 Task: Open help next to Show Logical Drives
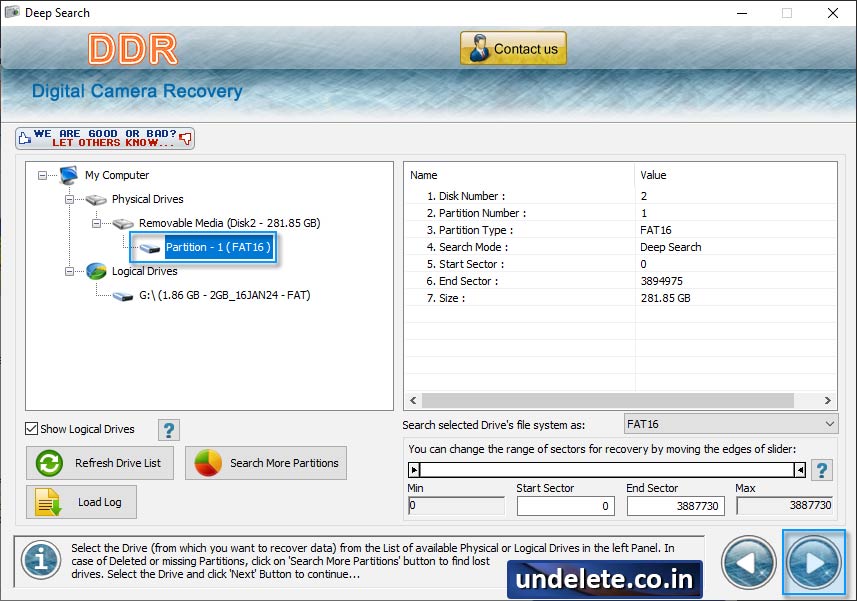coord(169,430)
